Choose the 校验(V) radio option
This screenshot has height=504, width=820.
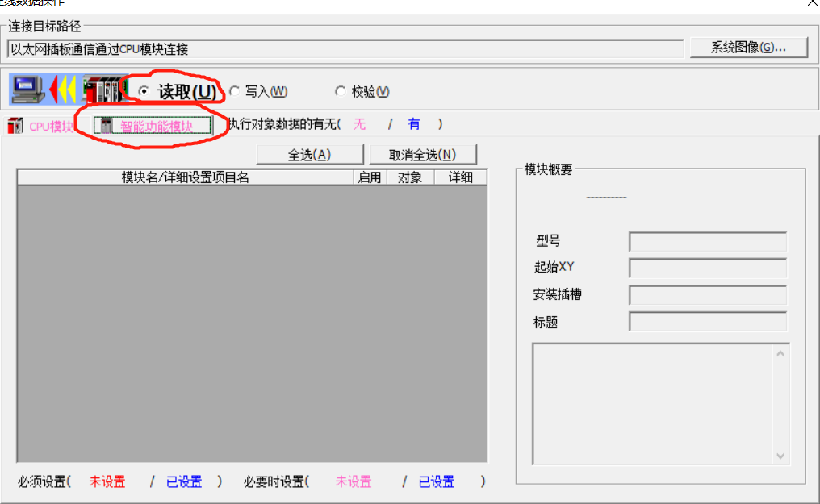(x=340, y=92)
